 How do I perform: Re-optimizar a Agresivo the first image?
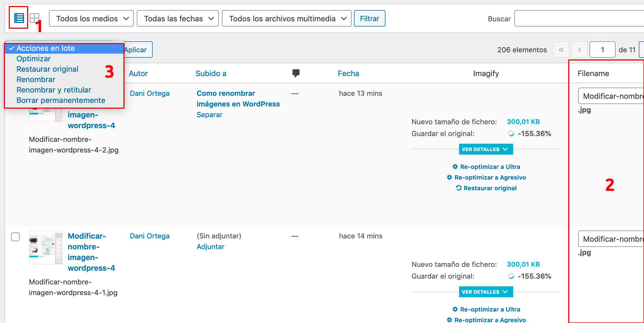pos(486,177)
